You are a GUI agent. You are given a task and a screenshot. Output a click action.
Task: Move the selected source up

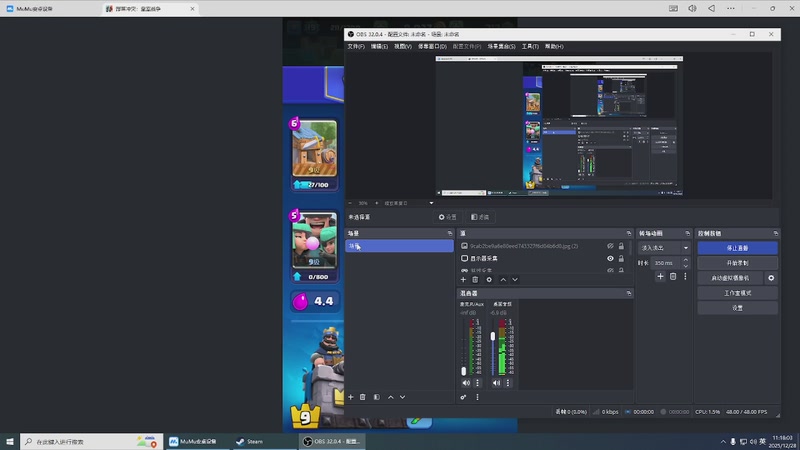503,280
